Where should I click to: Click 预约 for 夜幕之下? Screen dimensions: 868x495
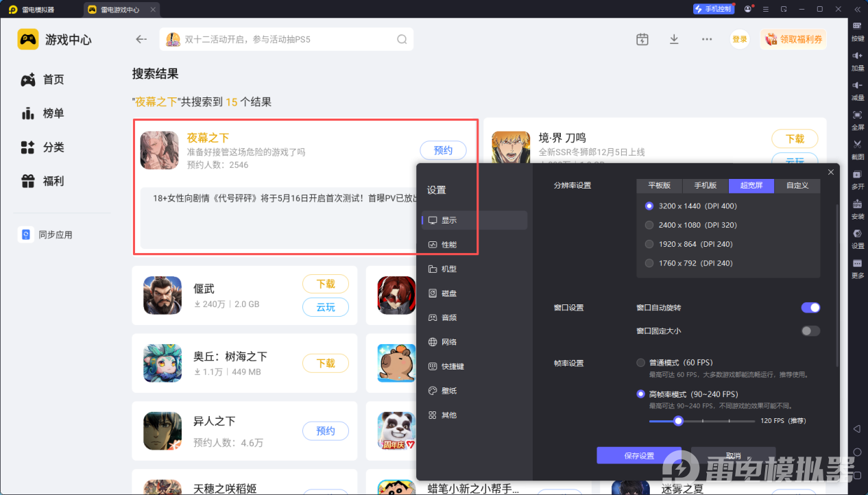click(443, 150)
